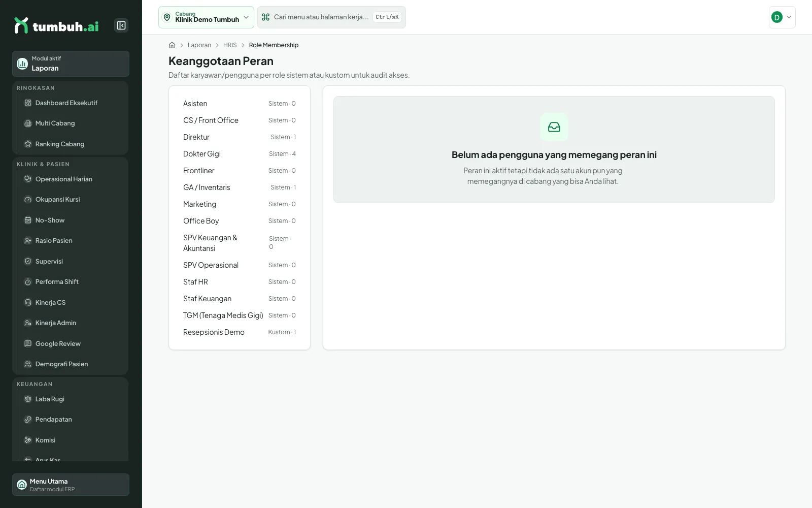Viewport: 812px width, 508px height.
Task: Click the Operasional Harian sidebar icon
Action: point(28,179)
